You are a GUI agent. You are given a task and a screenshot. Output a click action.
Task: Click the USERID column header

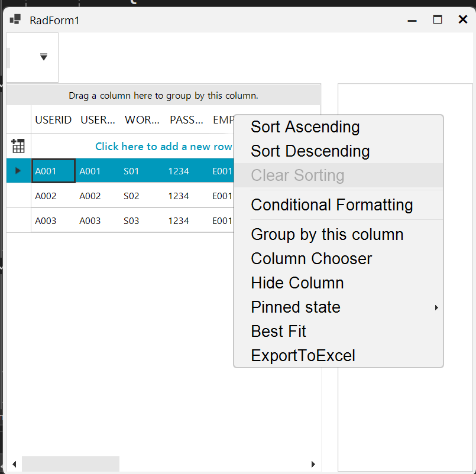pos(53,120)
